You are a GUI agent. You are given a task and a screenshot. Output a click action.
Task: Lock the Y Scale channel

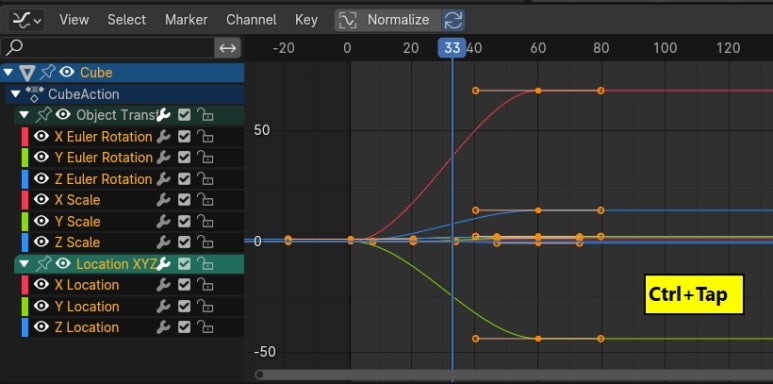click(205, 221)
